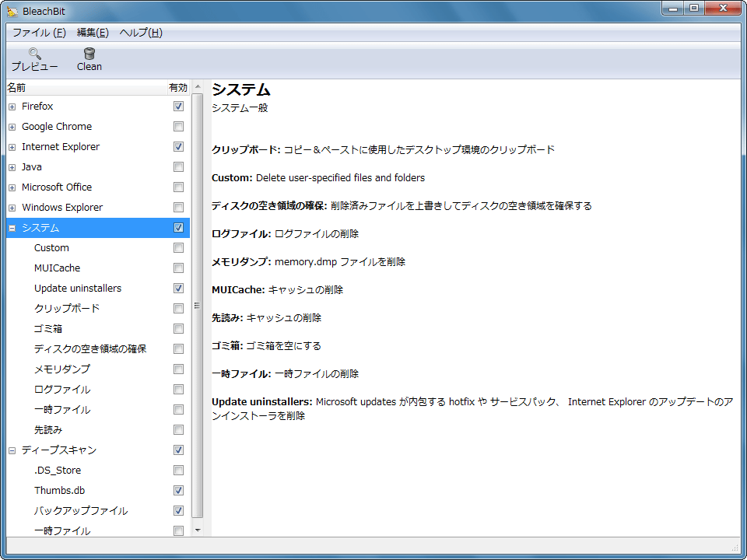Screen dimensions: 747x560
Task: Click the Clean trash can icon
Action: [89, 53]
